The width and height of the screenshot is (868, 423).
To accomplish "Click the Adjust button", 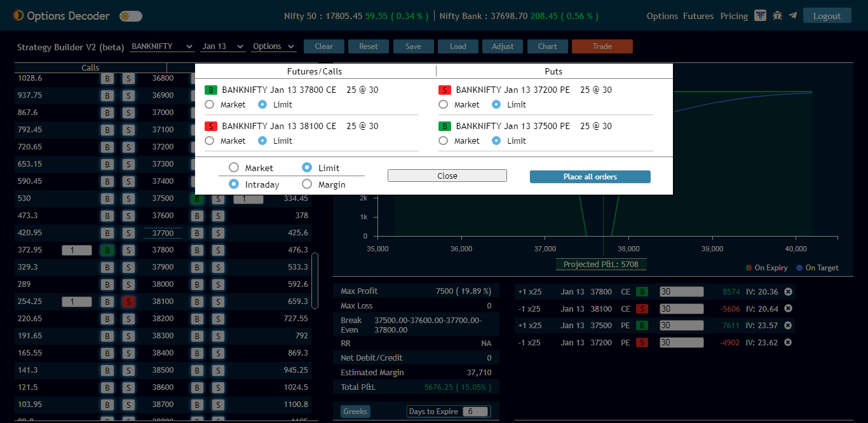I will pos(503,46).
